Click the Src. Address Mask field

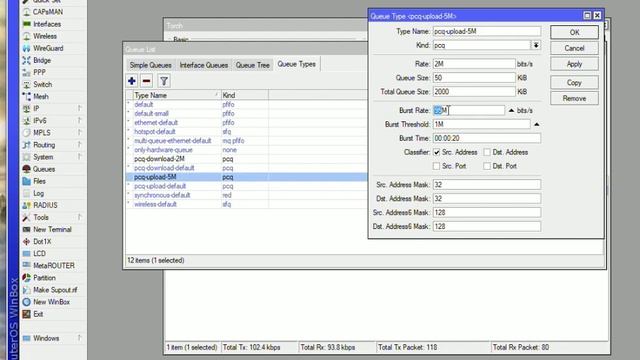[487, 185]
